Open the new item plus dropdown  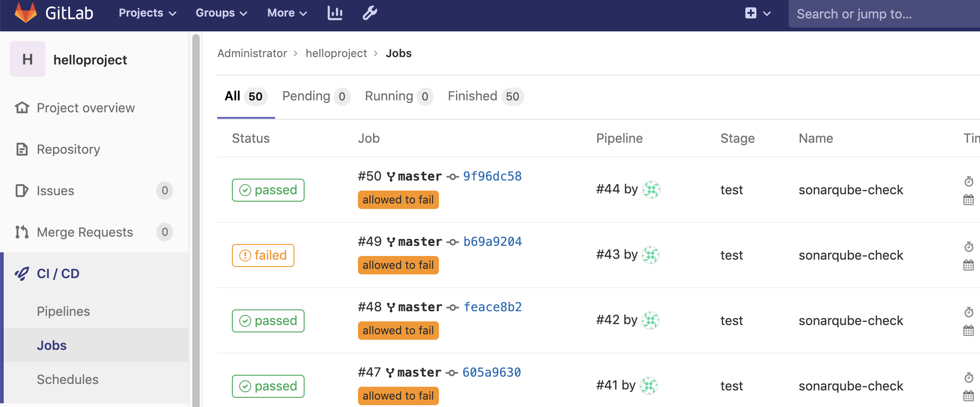pyautogui.click(x=757, y=13)
